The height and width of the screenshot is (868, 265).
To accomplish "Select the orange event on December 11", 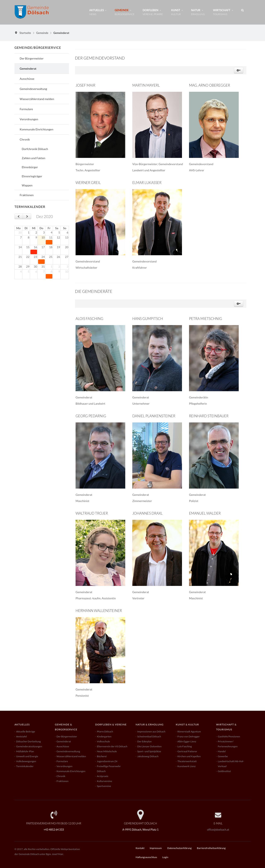I will point(49,242).
